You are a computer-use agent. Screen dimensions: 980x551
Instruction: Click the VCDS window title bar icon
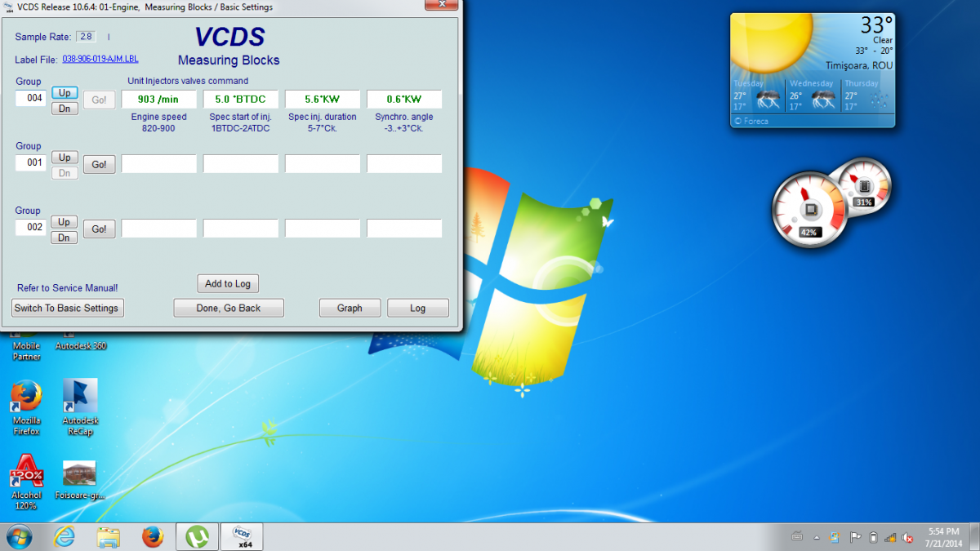(8, 7)
